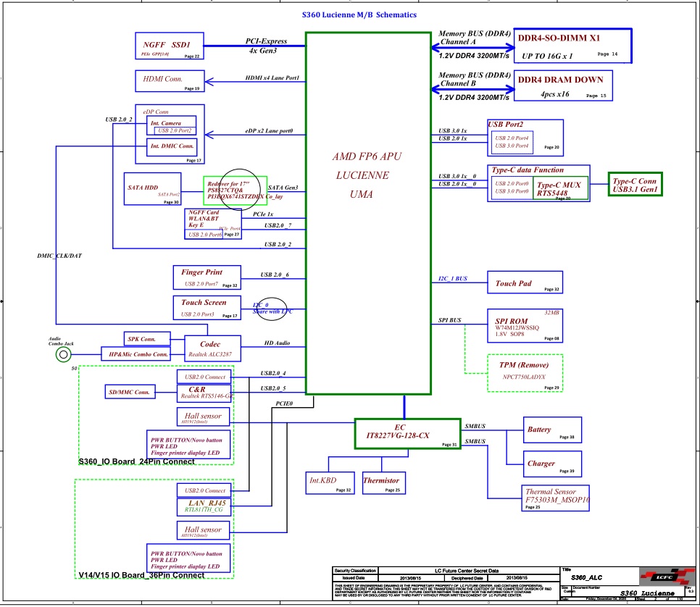Click the circle annotation on Redriver block
Screen dimensions: 700x607
tap(240, 188)
